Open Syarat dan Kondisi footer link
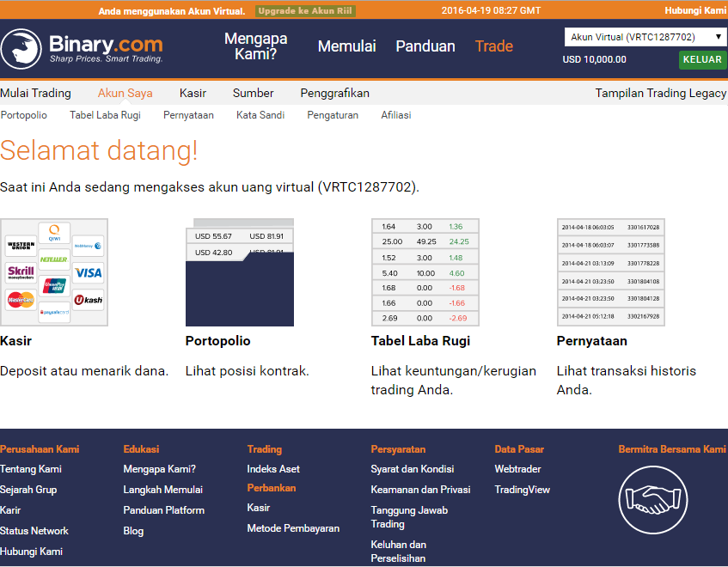Image resolution: width=728 pixels, height=567 pixels. click(x=413, y=469)
